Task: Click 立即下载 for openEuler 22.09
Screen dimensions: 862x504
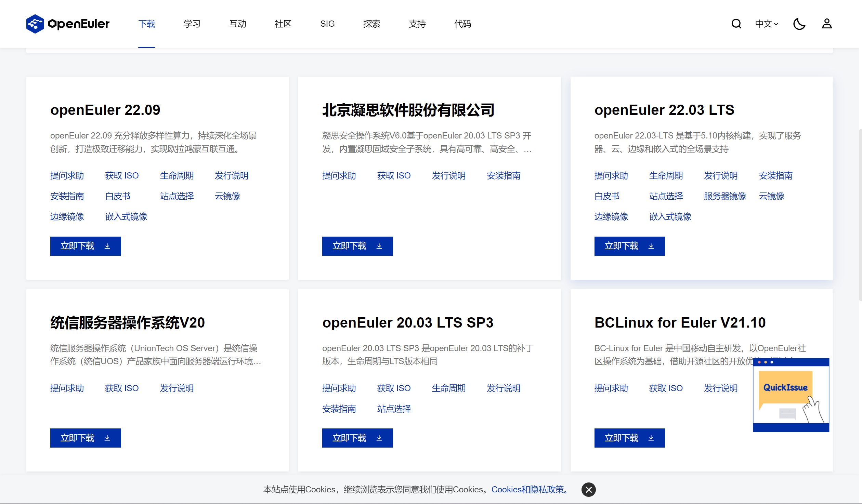Action: pos(86,246)
